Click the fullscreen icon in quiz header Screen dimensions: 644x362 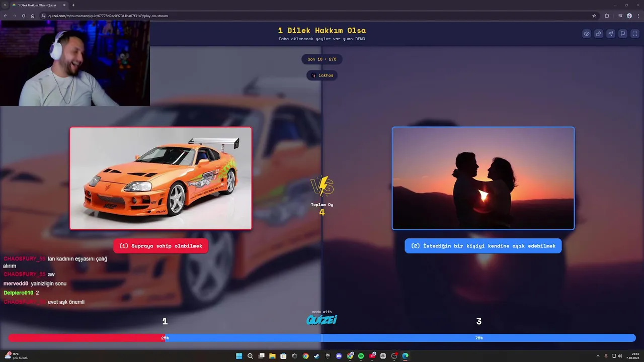pyautogui.click(x=635, y=34)
